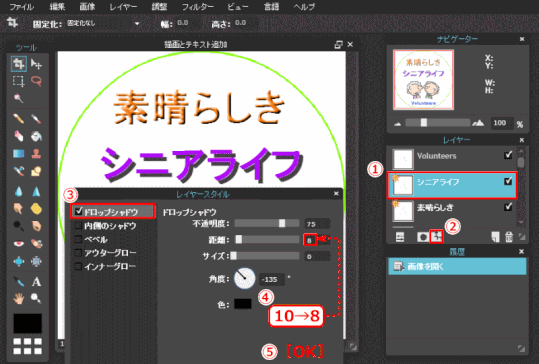Select the Zoom magnifier tool
This screenshot has height=364, width=539.
coord(36,298)
